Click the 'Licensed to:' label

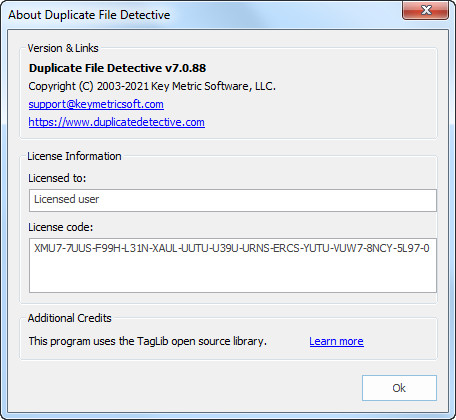point(57,178)
